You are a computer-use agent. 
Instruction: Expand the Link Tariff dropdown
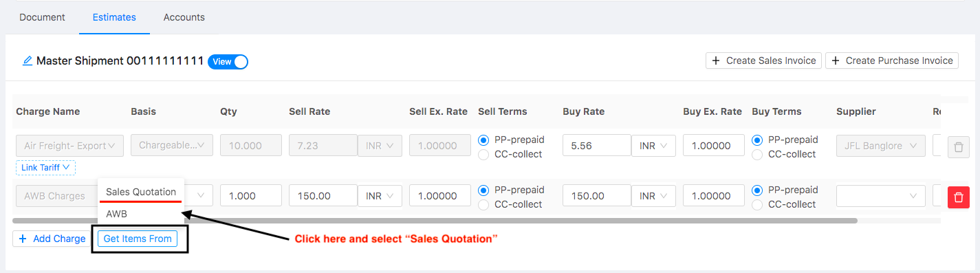point(45,167)
